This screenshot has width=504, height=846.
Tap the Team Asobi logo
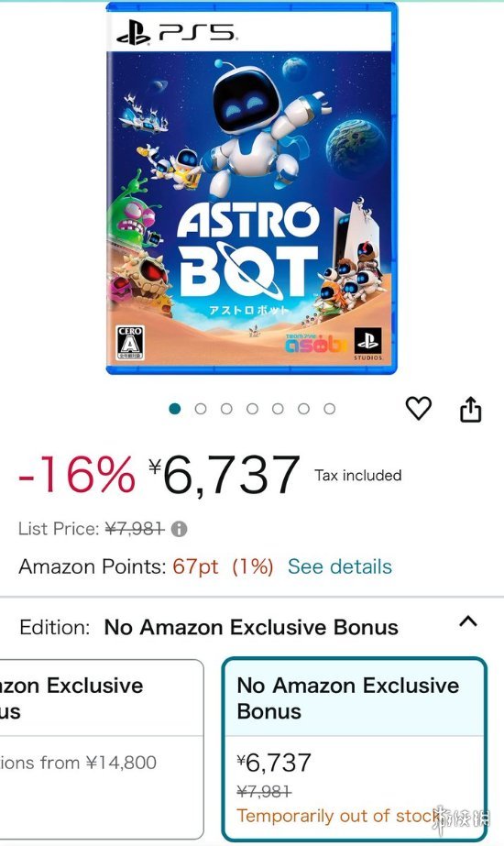tap(315, 343)
